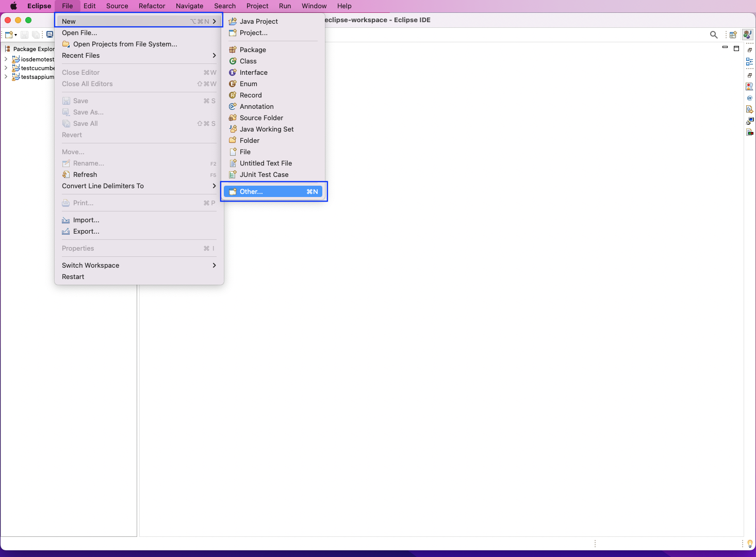Open the Apple menu
Viewport: 756px width, 557px height.
(14, 6)
